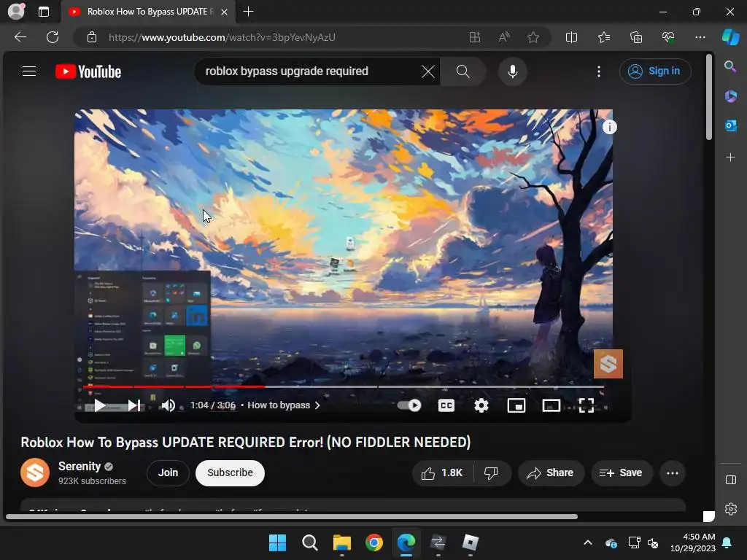Screen dimensions: 747x560
Task: Dislike the video with thumbs down
Action: (491, 472)
